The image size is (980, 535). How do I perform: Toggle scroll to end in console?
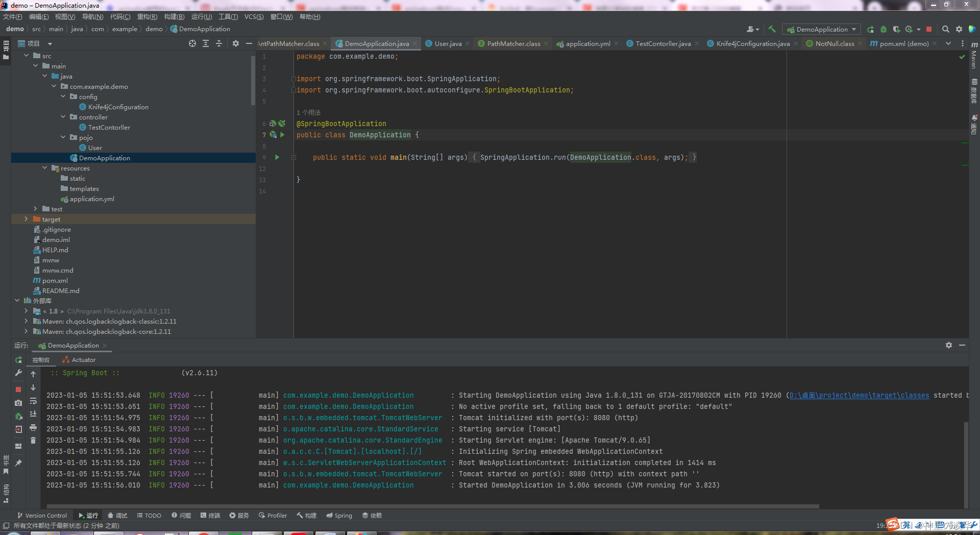point(33,414)
